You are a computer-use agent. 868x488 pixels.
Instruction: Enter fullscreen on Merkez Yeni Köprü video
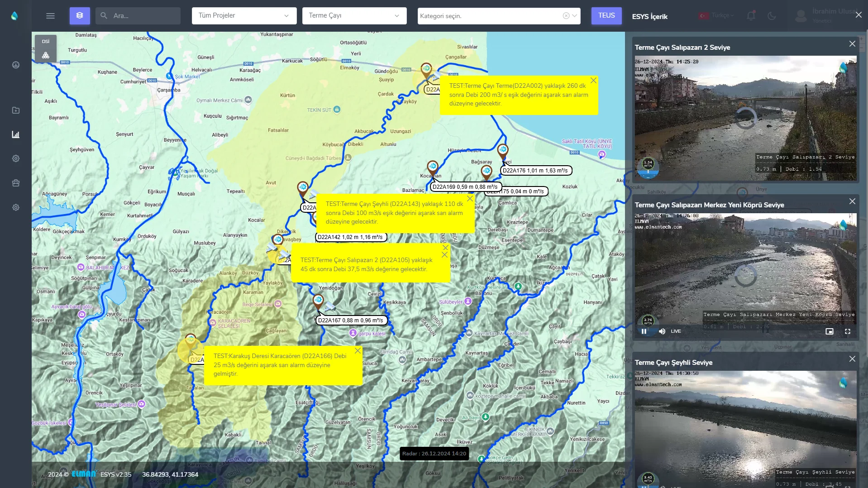[847, 331]
